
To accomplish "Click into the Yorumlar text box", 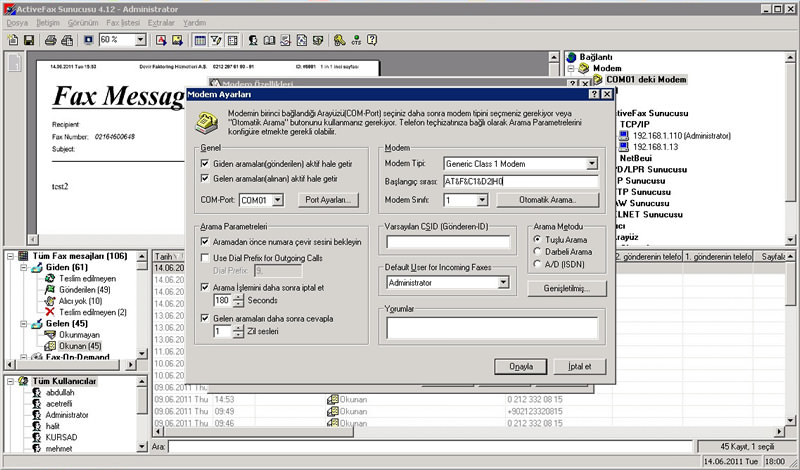I will pos(492,328).
